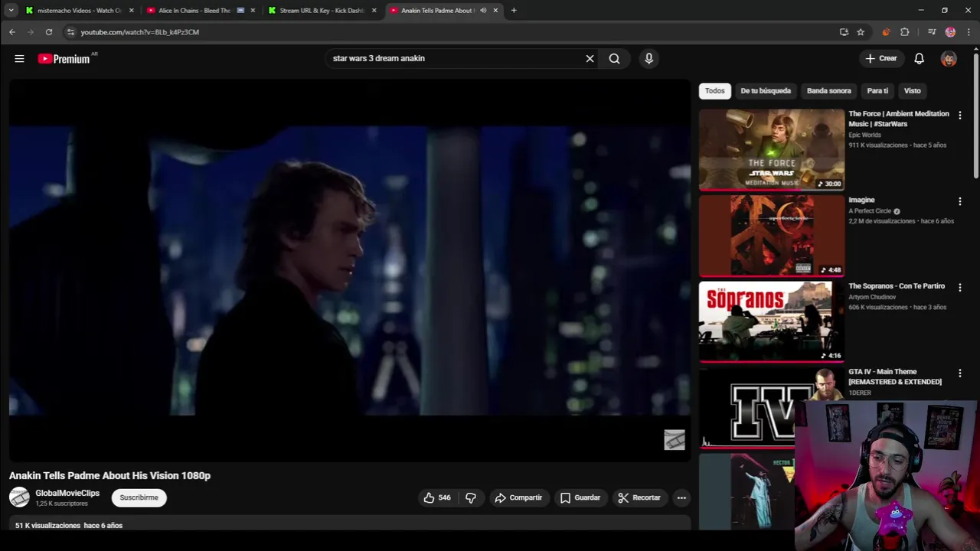Share the video via Compartir
980x551 pixels.
(518, 497)
